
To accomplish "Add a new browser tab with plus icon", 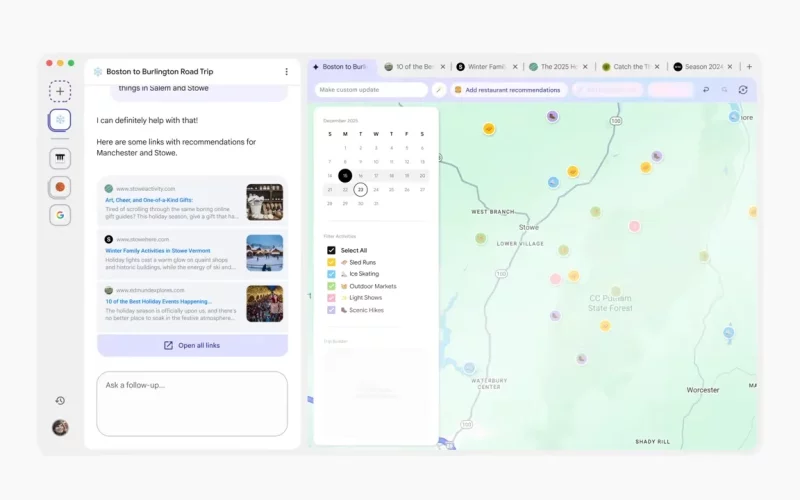I will (x=749, y=67).
